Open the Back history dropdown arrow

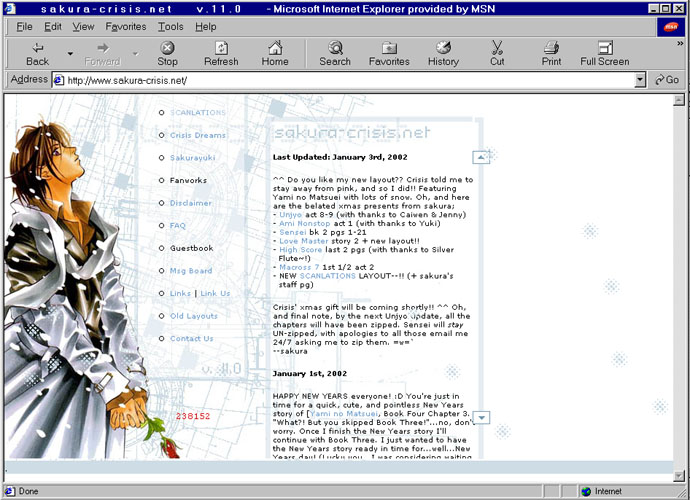tap(70, 54)
